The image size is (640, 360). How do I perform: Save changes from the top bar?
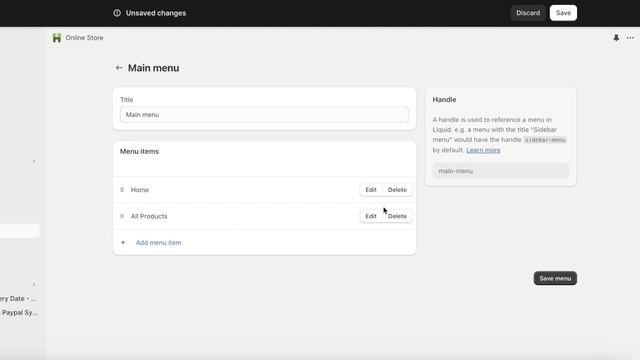563,13
